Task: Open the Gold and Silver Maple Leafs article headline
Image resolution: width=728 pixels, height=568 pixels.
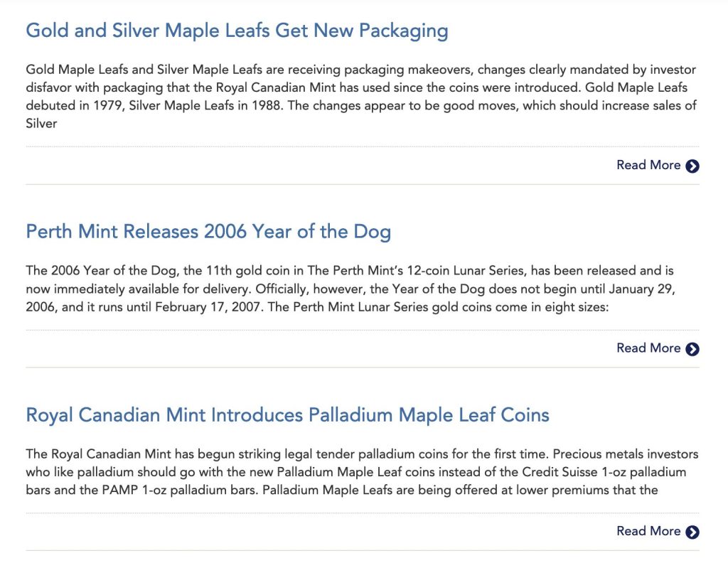Action: 237,31
